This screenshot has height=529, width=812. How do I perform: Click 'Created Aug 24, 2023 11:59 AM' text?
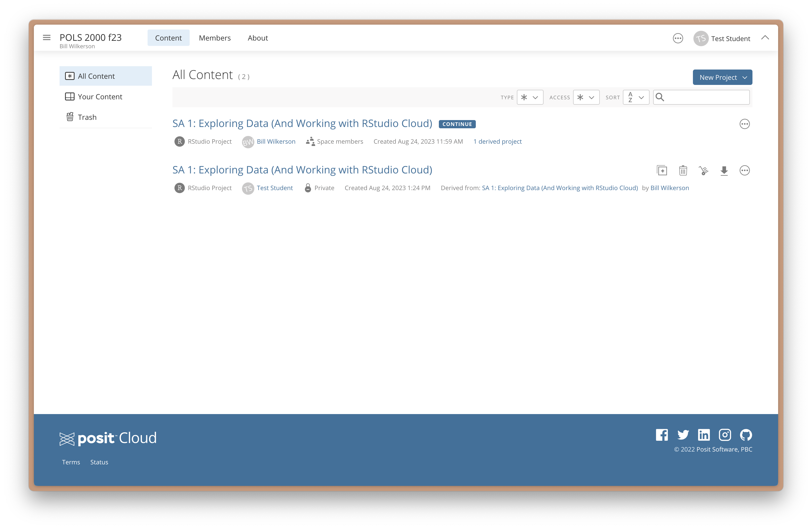[418, 141]
